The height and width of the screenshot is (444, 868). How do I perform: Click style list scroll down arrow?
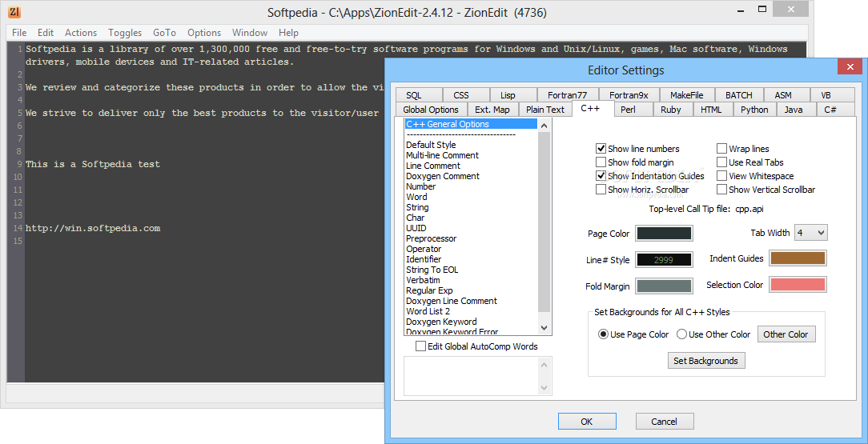click(544, 327)
